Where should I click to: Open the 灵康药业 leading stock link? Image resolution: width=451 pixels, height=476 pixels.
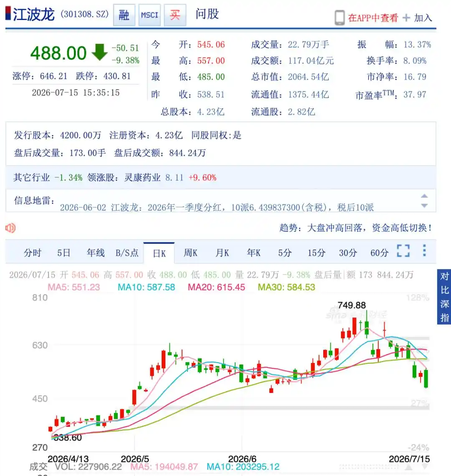point(142,178)
